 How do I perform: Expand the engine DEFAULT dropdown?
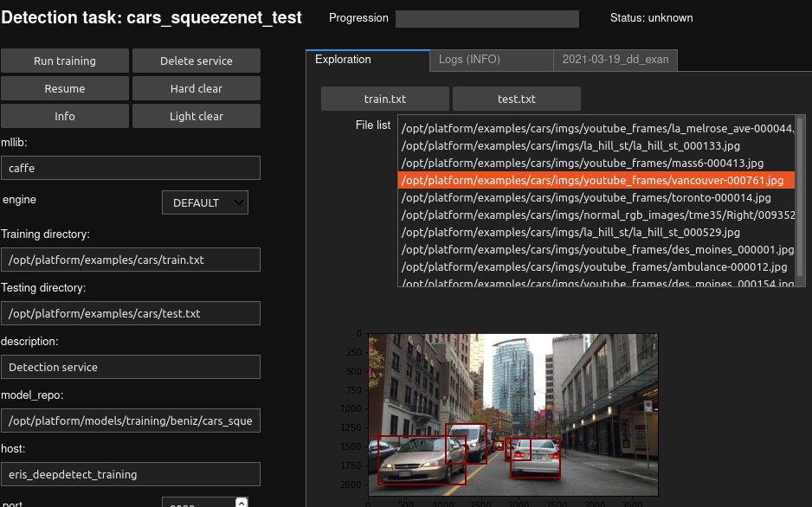[x=205, y=202]
